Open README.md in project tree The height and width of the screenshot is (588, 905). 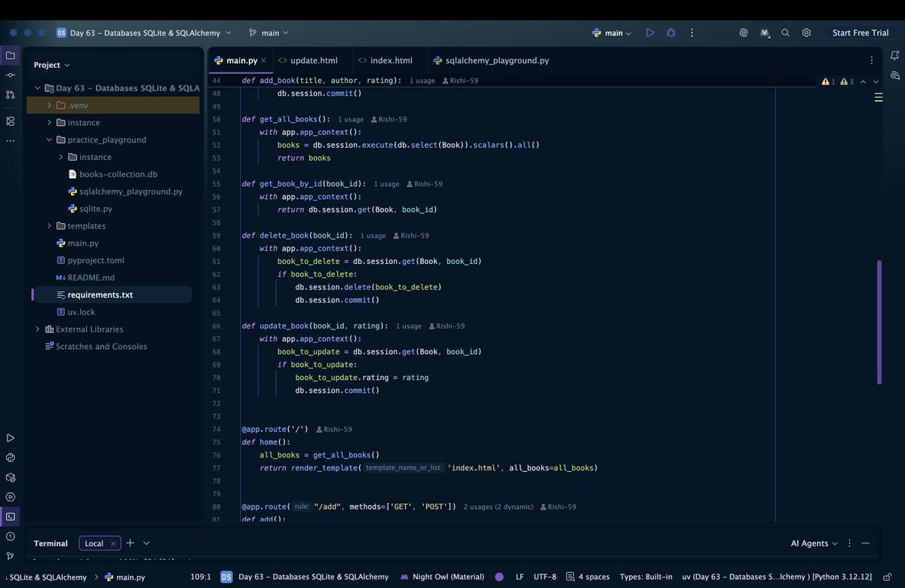pyautogui.click(x=85, y=277)
